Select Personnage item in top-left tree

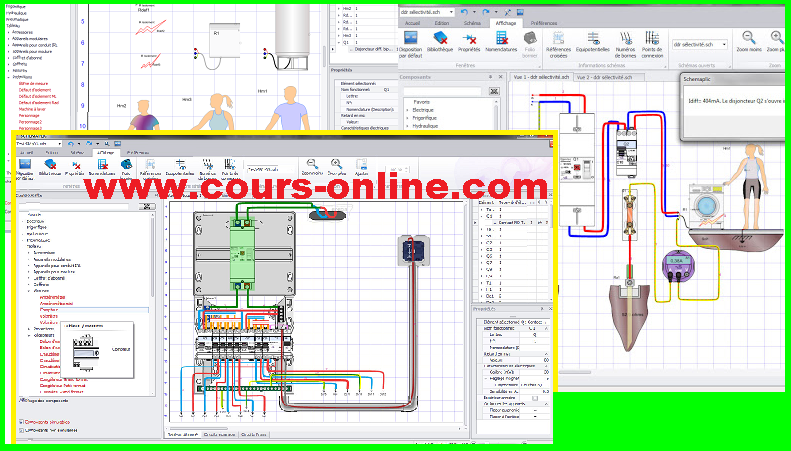click(x=29, y=116)
